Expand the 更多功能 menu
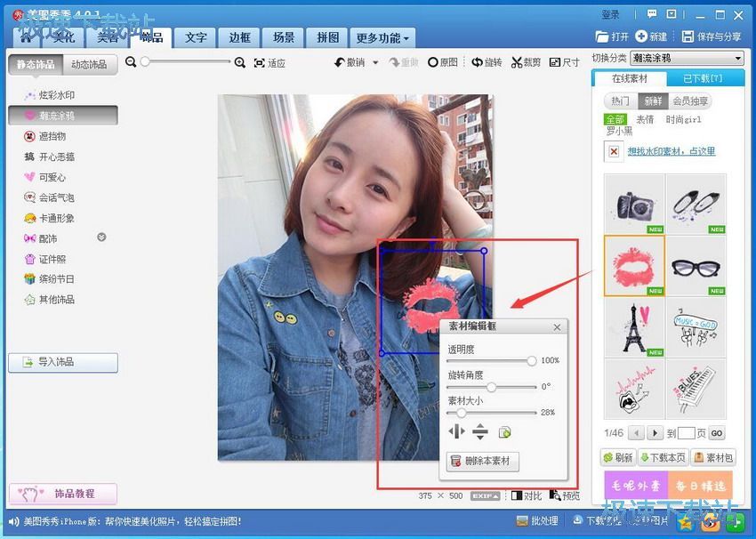Viewport: 756px width, 539px height. [382, 37]
